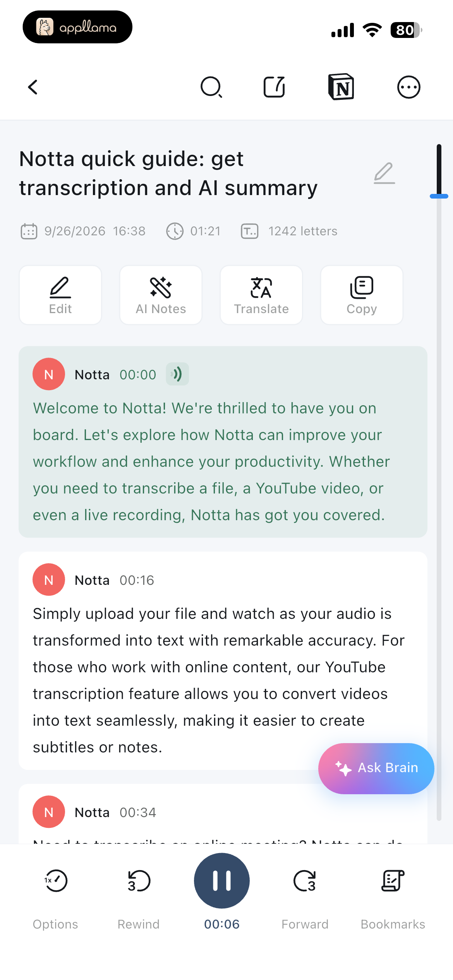Tap the Ask Brain button
This screenshot has height=980, width=453.
coord(376,768)
